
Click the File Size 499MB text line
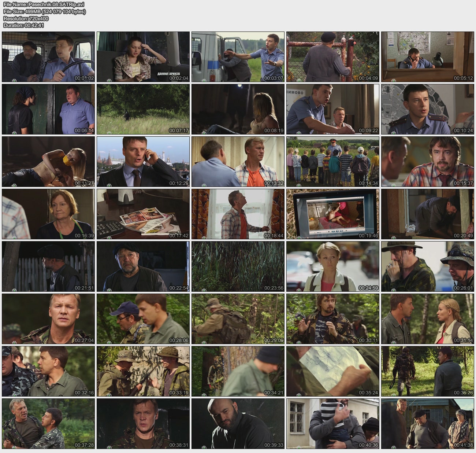pyautogui.click(x=45, y=11)
